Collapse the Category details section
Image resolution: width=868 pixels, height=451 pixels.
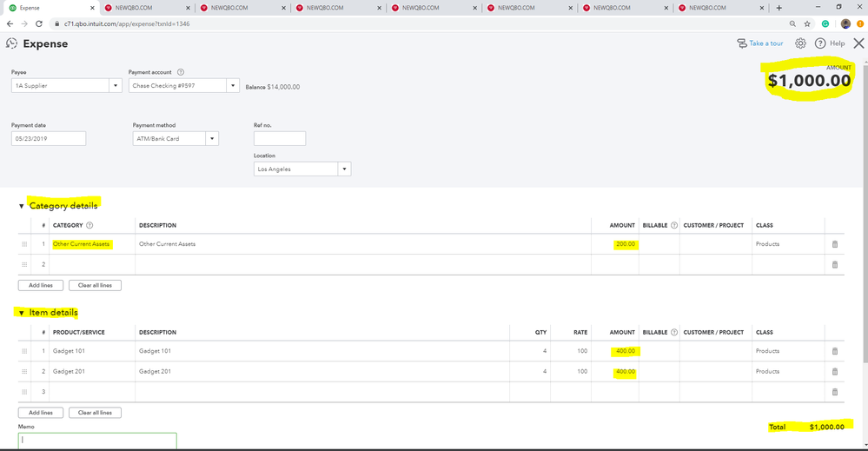pos(22,206)
